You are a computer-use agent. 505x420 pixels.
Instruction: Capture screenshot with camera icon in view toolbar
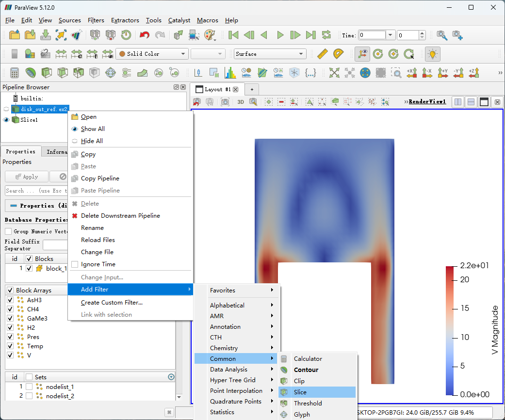point(225,102)
